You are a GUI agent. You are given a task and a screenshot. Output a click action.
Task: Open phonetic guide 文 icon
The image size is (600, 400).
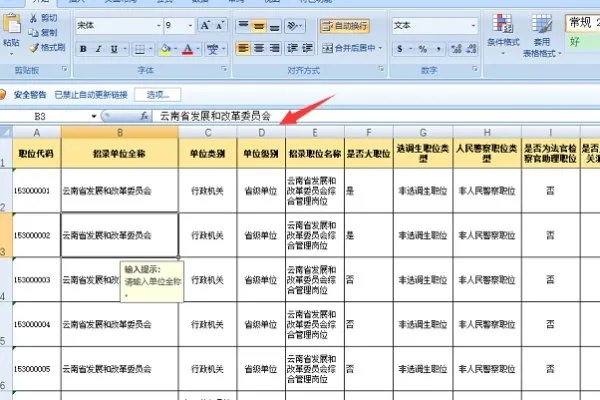pyautogui.click(x=213, y=49)
